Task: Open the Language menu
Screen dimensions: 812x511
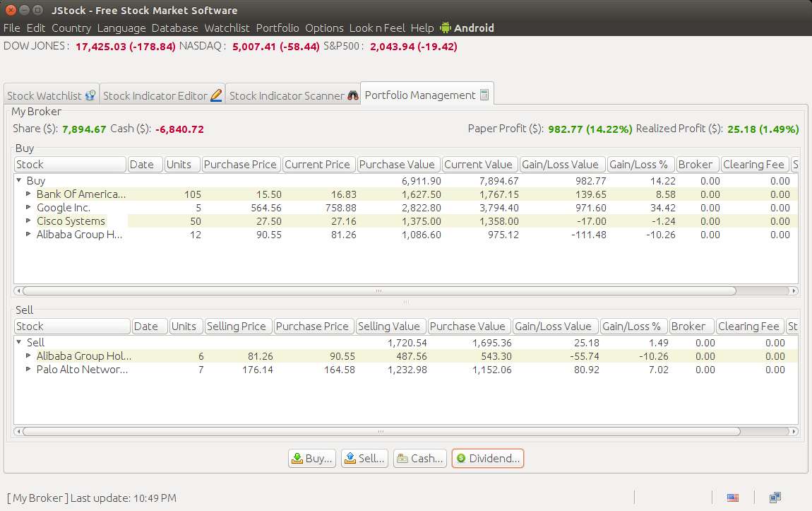Action: 121,28
